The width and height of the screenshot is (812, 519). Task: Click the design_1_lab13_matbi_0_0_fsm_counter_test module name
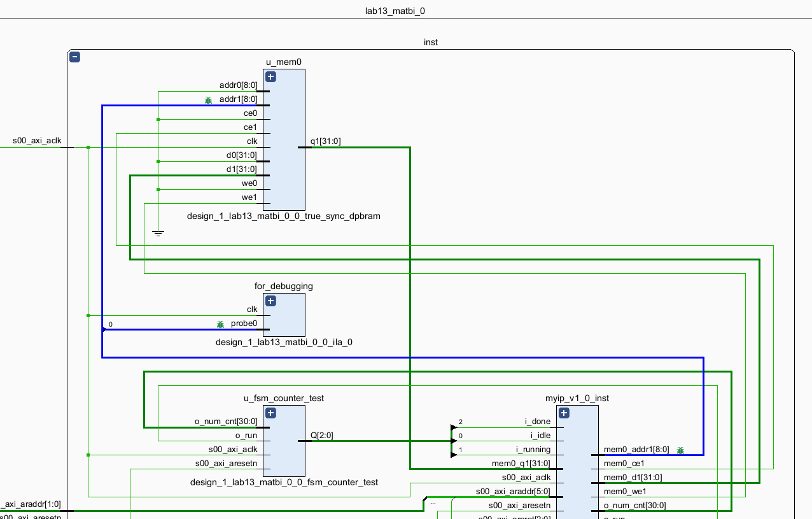[x=284, y=482]
